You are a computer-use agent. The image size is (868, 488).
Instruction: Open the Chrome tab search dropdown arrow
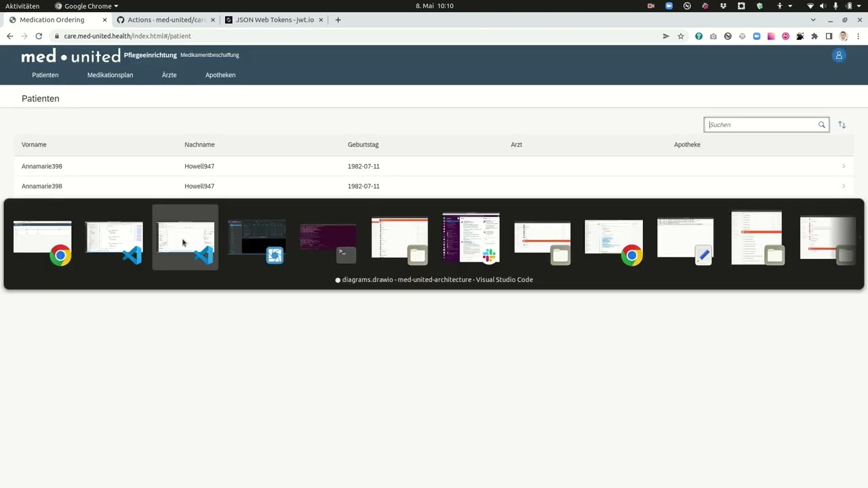coord(814,20)
